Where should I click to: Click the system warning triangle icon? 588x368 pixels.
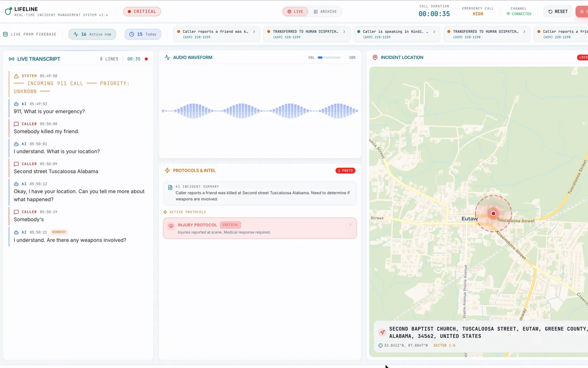pyautogui.click(x=16, y=76)
